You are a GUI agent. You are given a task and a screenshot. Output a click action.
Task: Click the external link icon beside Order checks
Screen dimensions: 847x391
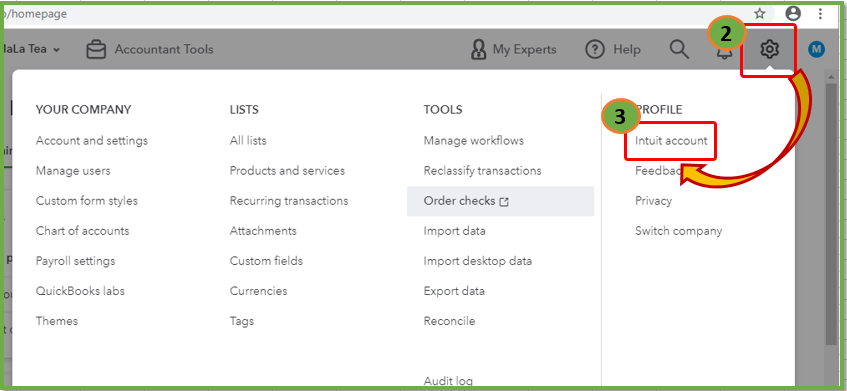click(504, 201)
